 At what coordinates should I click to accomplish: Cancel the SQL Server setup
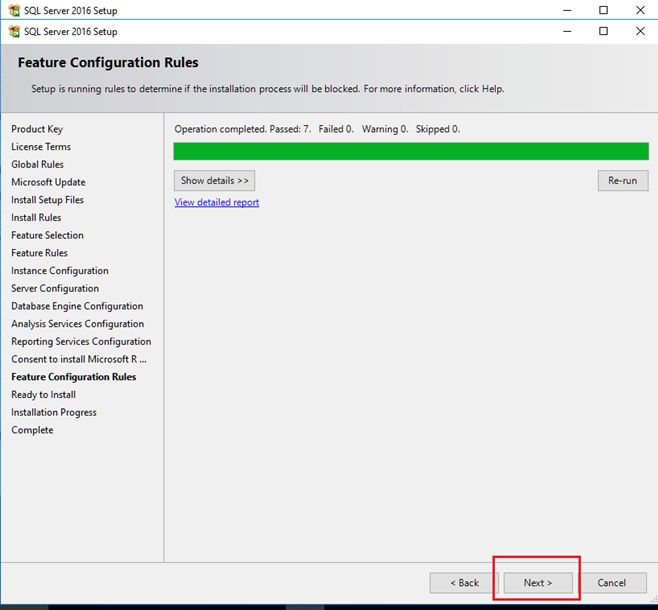click(611, 583)
